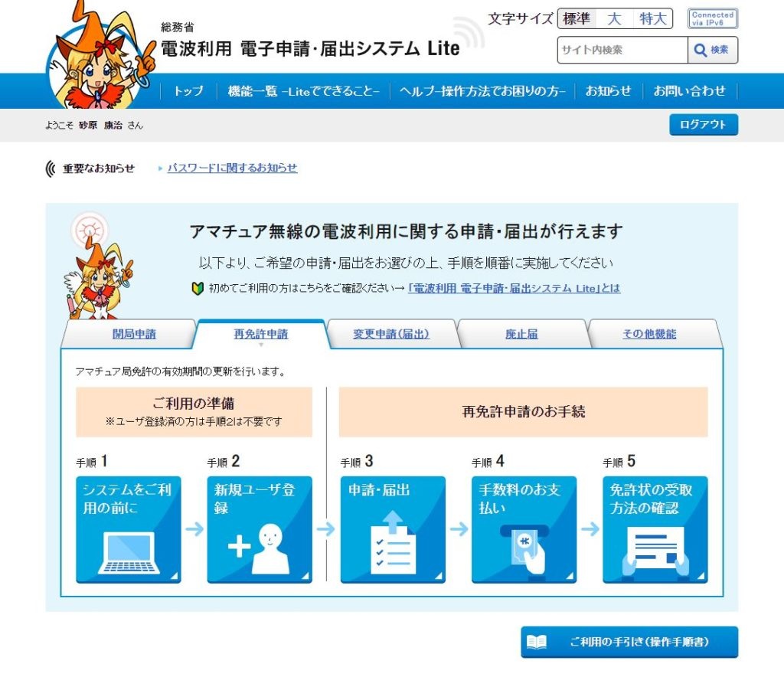
Task: Click the book icon on manual button
Action: (x=537, y=642)
